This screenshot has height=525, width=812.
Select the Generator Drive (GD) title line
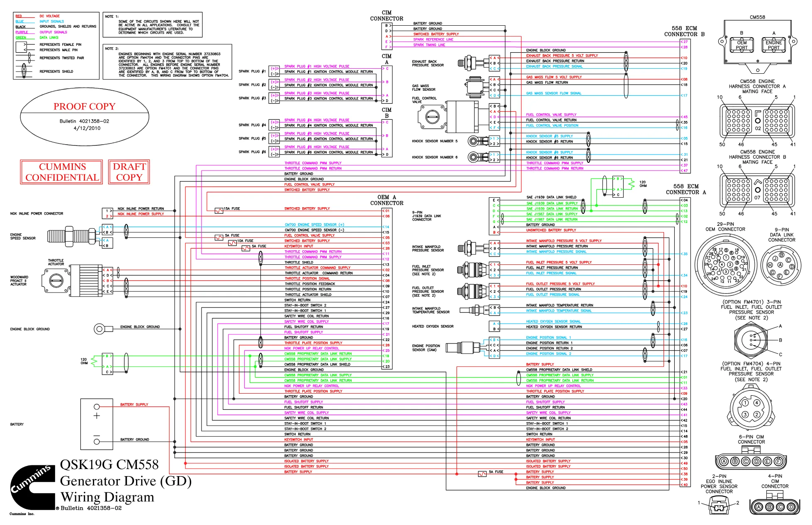click(x=126, y=481)
